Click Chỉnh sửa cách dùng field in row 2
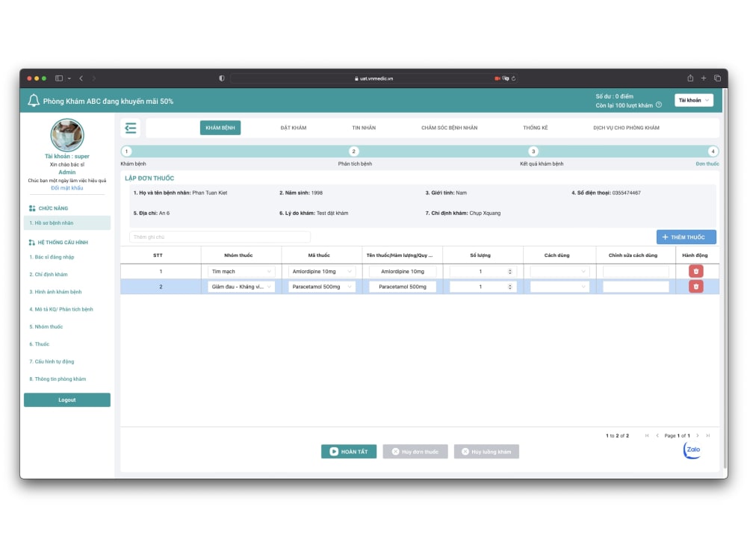 click(x=636, y=287)
